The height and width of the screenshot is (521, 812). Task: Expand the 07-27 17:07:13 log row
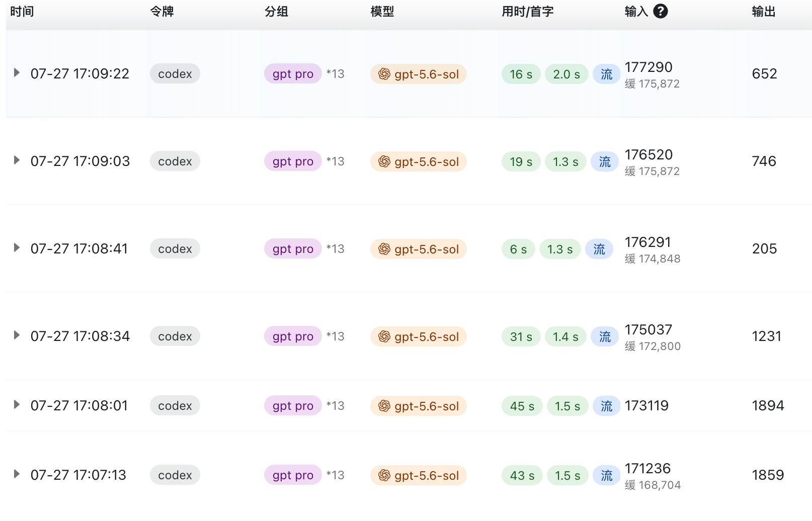click(17, 474)
